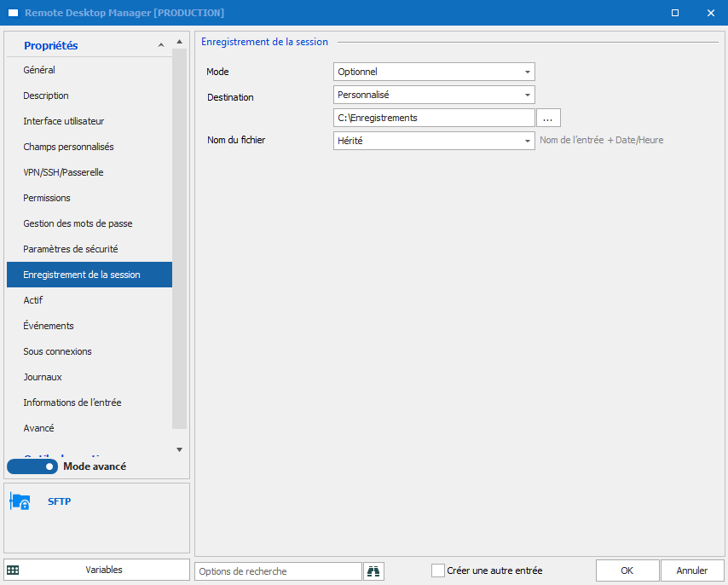Collapse the Propriétés section
This screenshot has width=728, height=585.
[160, 46]
